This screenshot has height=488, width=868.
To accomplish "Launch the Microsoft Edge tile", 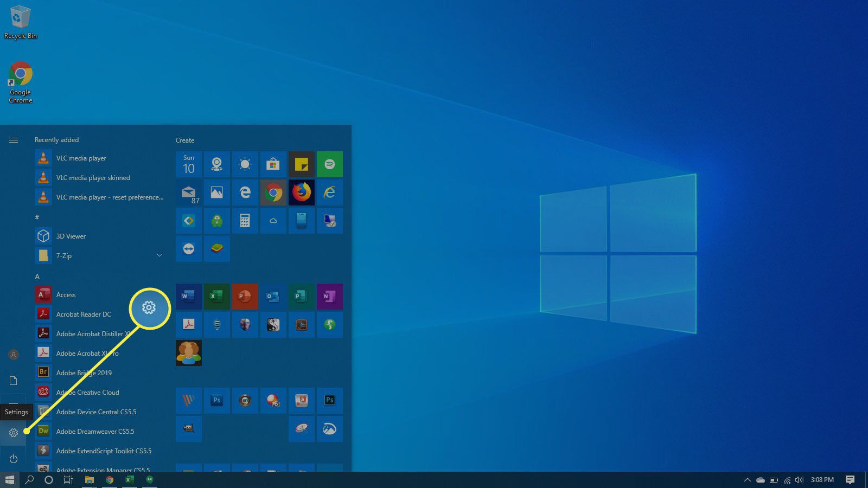I will pyautogui.click(x=245, y=192).
